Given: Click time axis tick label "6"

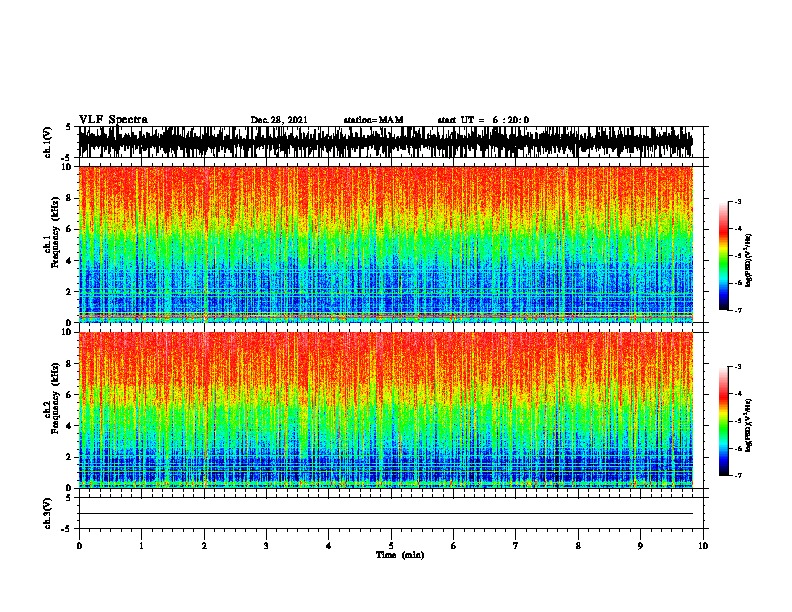Looking at the screenshot, I should pos(454,545).
